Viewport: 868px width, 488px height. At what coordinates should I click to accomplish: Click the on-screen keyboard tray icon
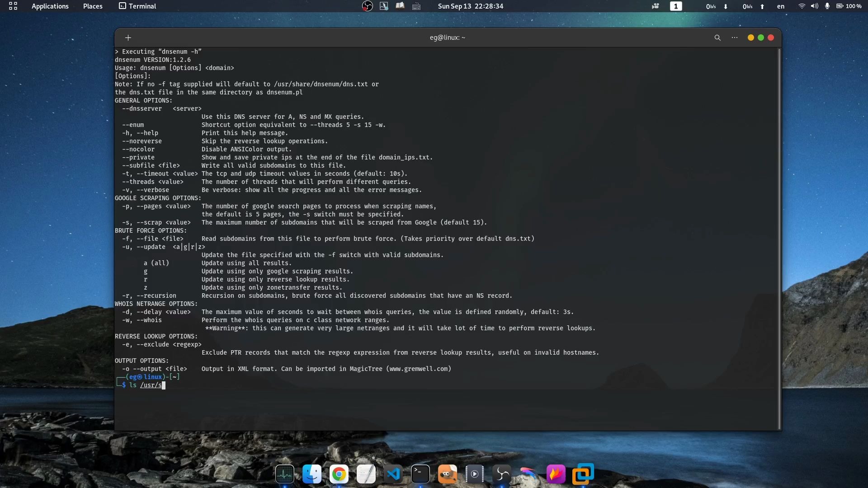tap(416, 6)
